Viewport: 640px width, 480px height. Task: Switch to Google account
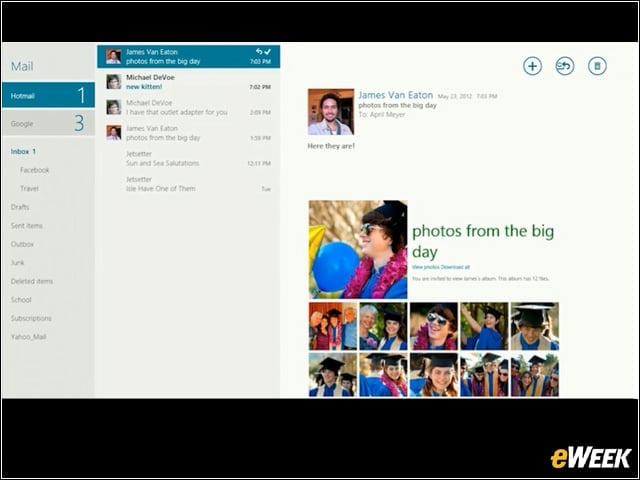[49, 123]
